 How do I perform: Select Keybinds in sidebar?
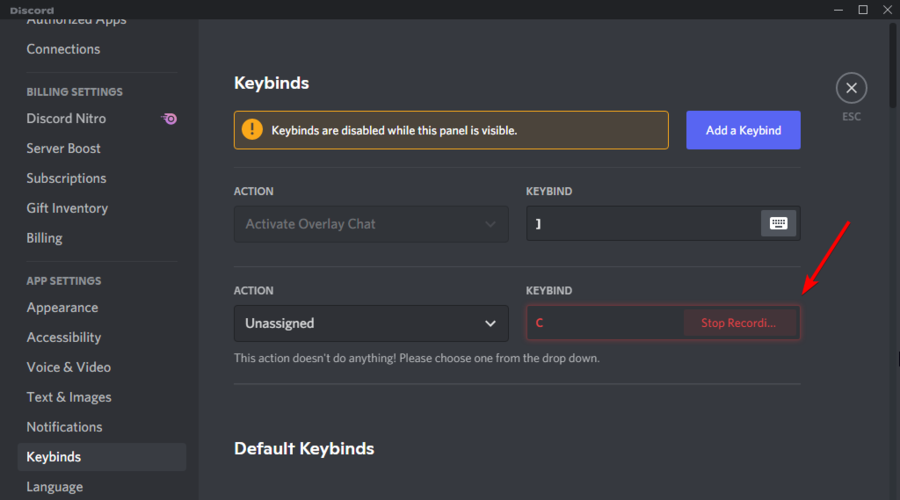pos(102,457)
